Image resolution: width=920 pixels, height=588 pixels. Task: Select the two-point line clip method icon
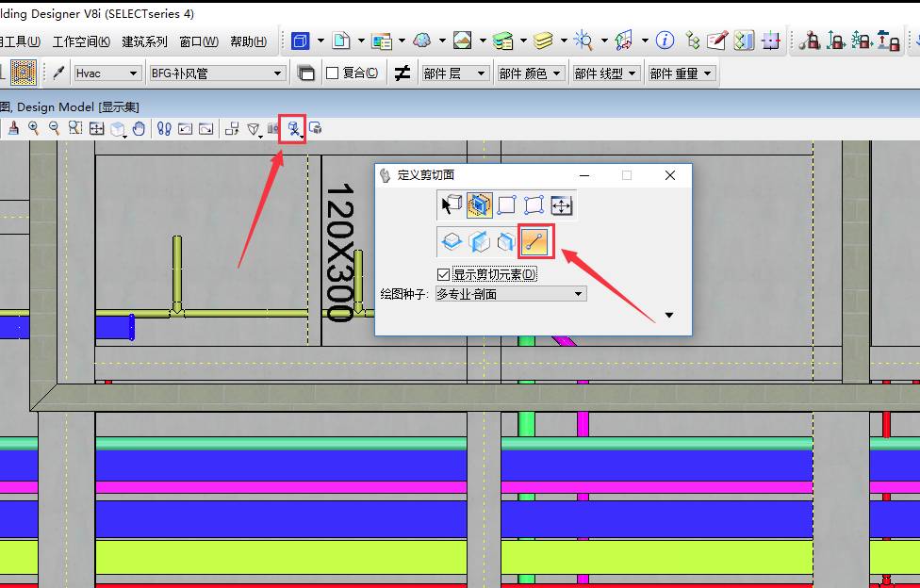pos(535,242)
